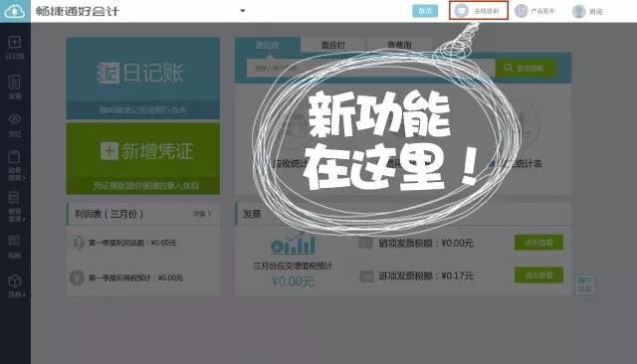Image resolution: width=637 pixels, height=364 pixels.
Task: Click the green search button
Action: (526, 68)
